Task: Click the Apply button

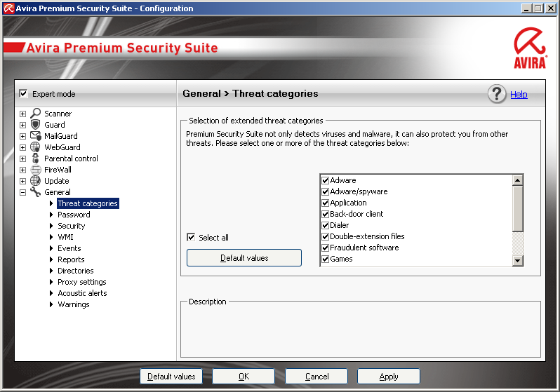Action: pyautogui.click(x=389, y=377)
